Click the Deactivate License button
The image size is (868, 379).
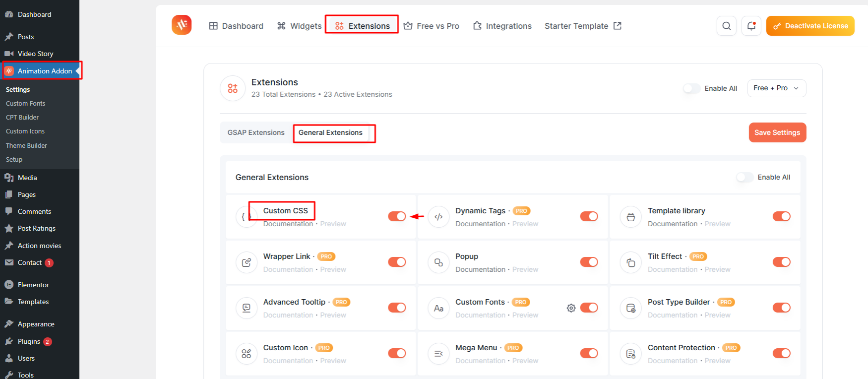(x=810, y=26)
